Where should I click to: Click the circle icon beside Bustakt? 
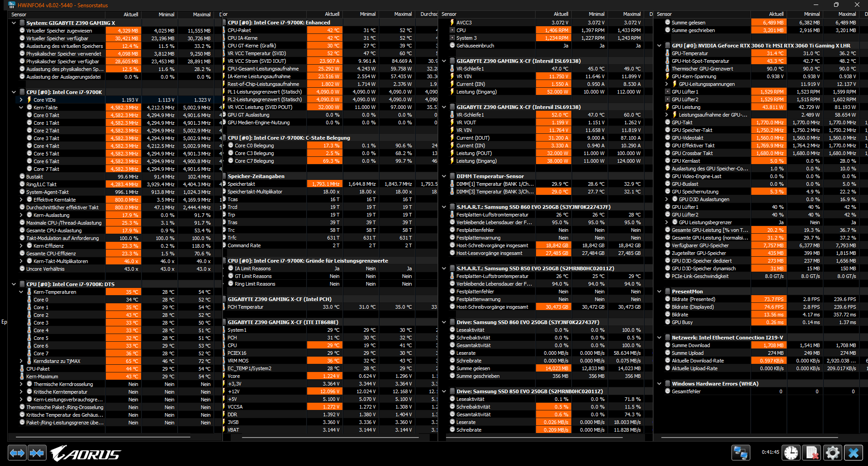coord(22,176)
